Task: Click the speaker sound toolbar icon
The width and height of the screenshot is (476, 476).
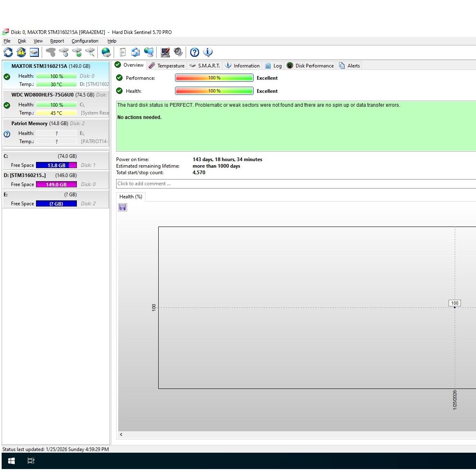Action: click(178, 52)
